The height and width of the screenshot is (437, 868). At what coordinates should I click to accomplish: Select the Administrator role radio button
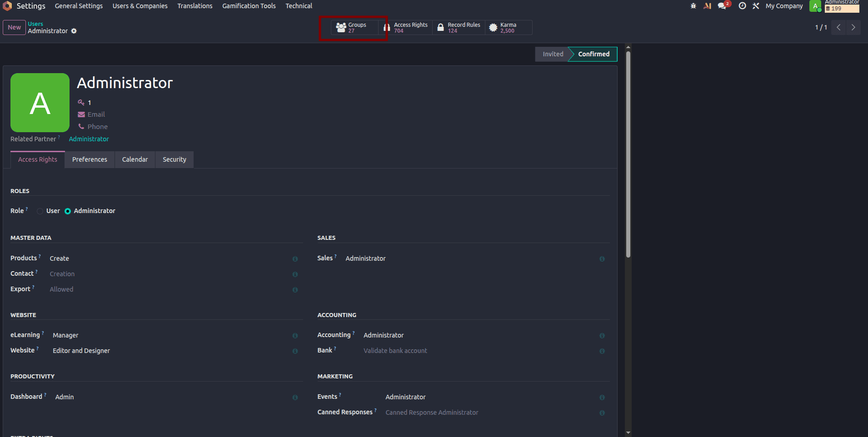coord(68,211)
